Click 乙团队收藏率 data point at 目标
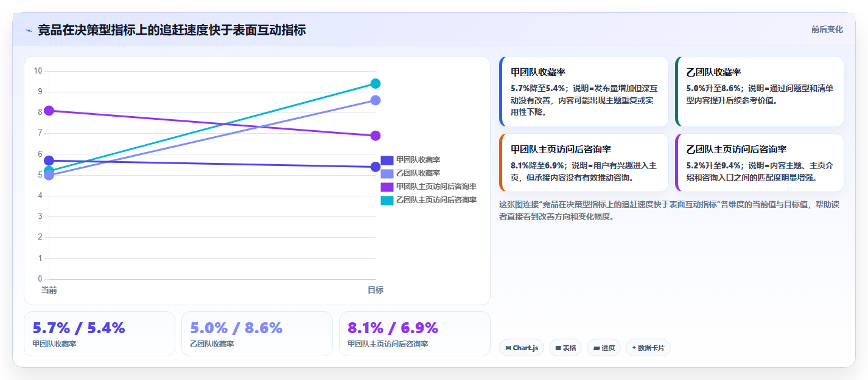This screenshot has height=380, width=868. 376,100
